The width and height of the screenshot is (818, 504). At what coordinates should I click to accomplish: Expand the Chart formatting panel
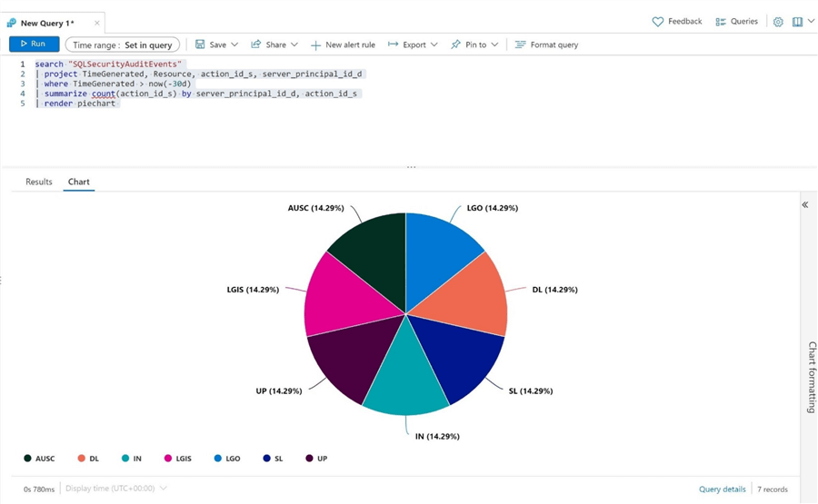[x=805, y=205]
